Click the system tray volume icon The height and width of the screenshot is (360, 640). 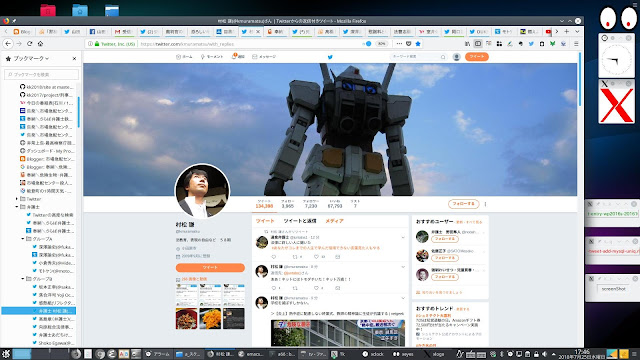click(x=544, y=354)
